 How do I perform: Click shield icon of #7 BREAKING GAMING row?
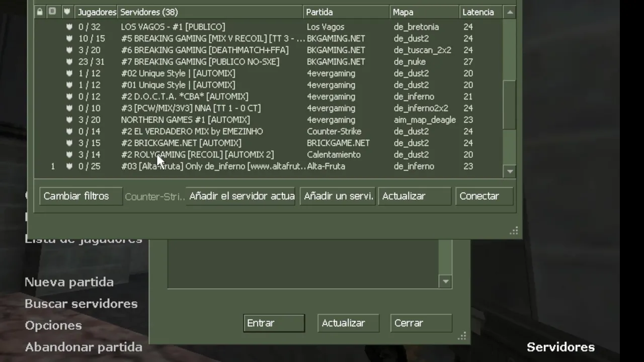69,61
